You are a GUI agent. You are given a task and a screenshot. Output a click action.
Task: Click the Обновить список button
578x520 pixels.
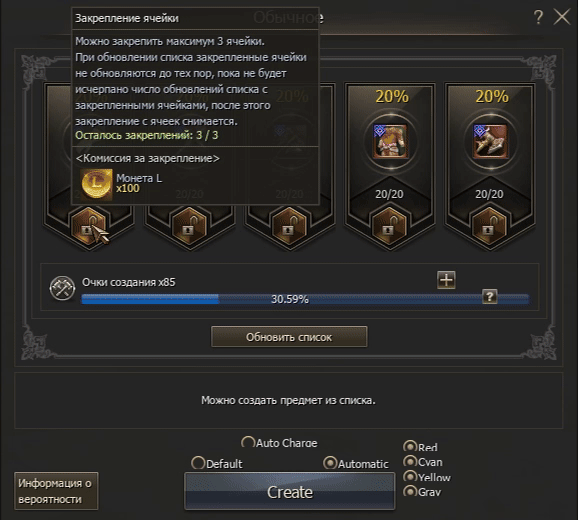(x=289, y=336)
